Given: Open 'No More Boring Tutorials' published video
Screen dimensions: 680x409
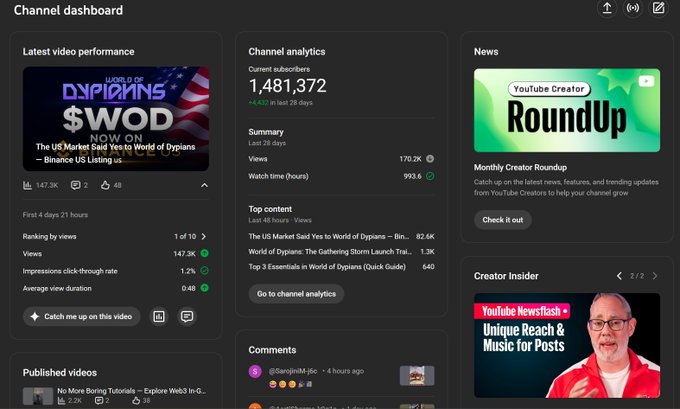Looking at the screenshot, I should pos(131,391).
